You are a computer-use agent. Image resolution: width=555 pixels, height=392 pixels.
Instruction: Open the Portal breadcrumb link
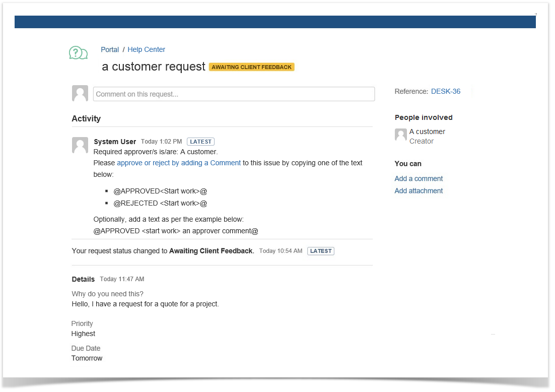point(110,49)
